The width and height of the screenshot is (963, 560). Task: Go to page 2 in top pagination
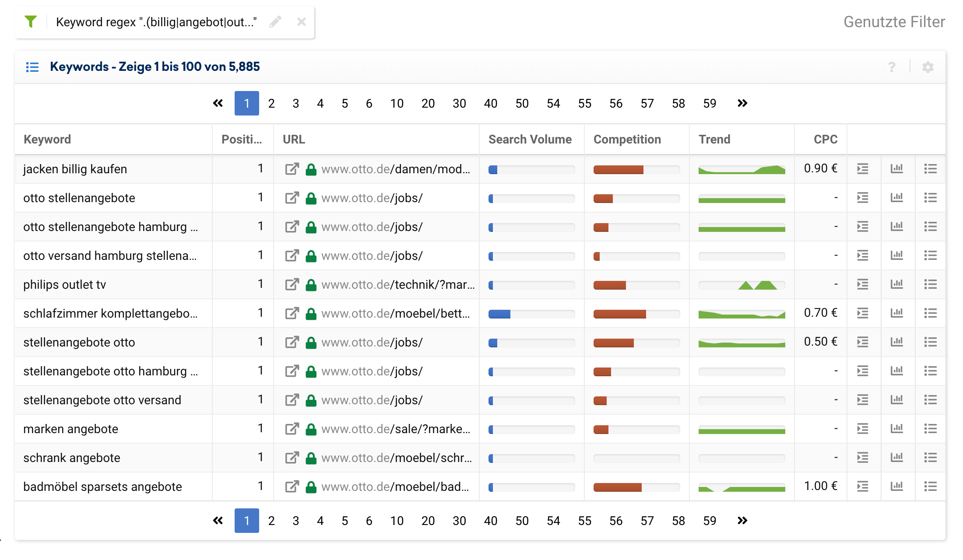pos(271,103)
